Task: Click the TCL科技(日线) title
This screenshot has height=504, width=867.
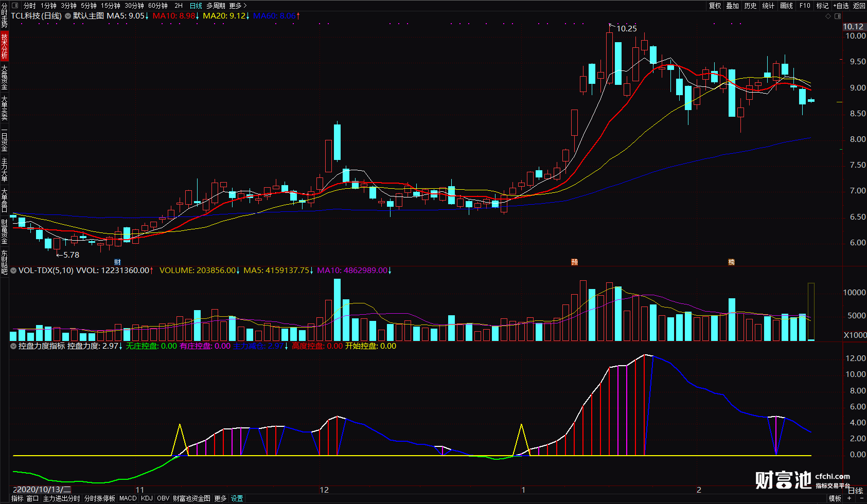Action: (36, 16)
